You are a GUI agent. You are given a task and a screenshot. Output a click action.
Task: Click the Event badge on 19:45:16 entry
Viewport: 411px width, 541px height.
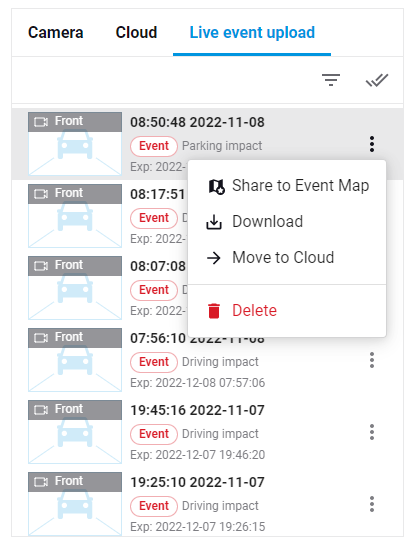[154, 434]
